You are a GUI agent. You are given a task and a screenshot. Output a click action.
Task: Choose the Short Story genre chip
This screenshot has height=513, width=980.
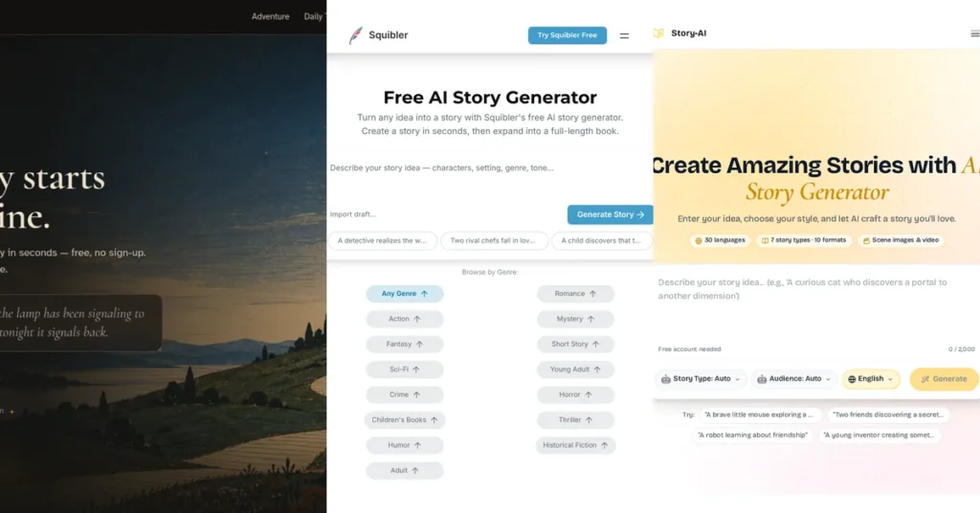[575, 345]
